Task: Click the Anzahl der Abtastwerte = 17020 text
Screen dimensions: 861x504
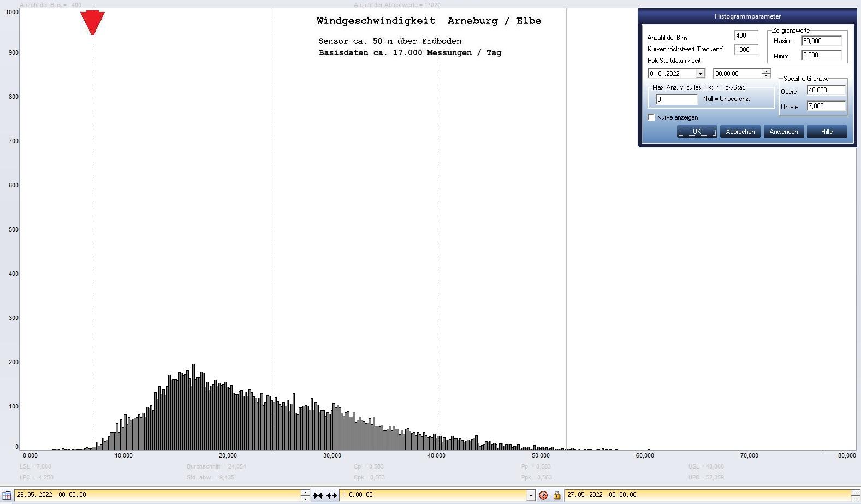Action: [x=397, y=5]
